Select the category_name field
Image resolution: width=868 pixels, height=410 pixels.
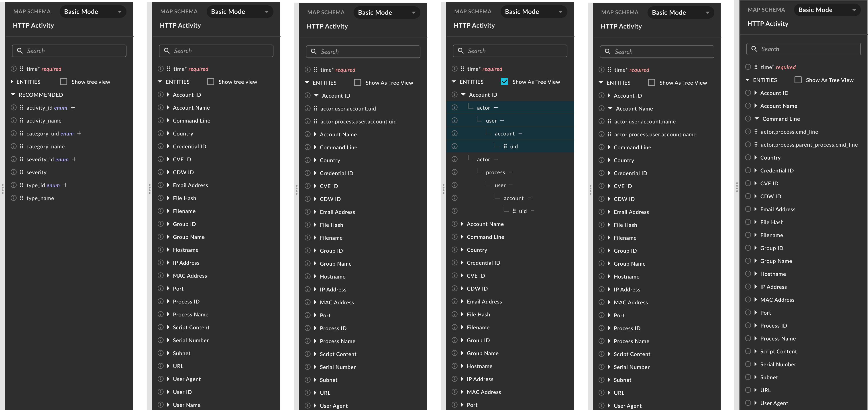pos(45,146)
